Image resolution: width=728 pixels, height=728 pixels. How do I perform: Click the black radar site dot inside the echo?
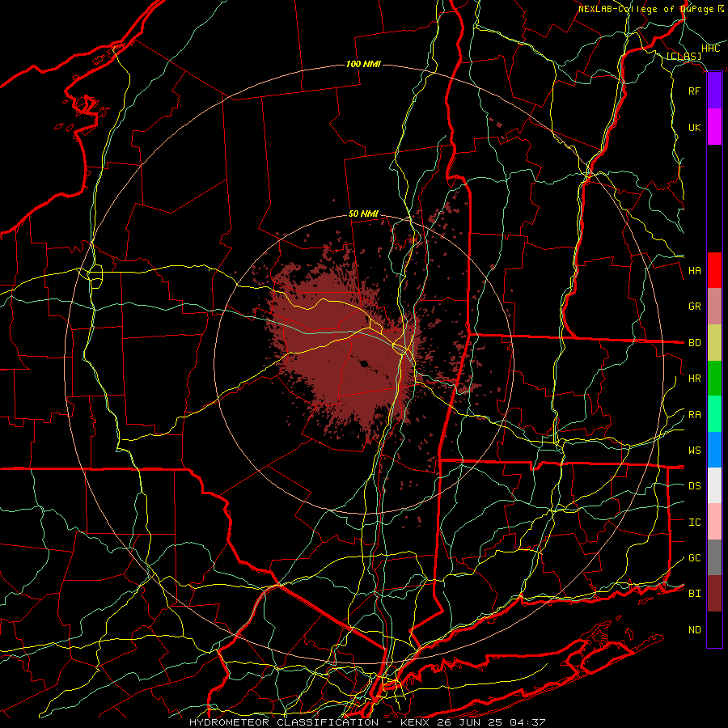pos(364,363)
